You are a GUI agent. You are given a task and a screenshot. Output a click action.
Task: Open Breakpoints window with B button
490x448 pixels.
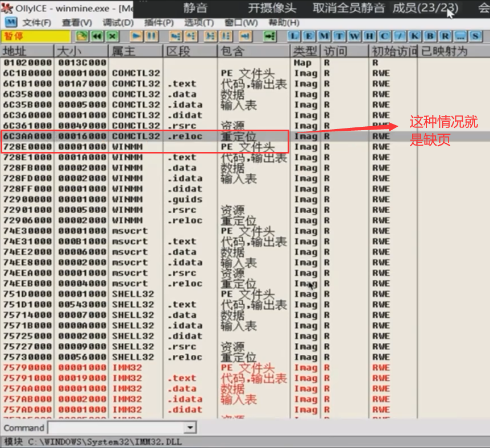[430, 36]
